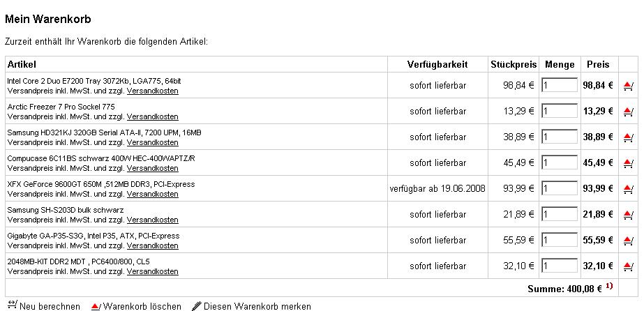Remove XFX GeForce 9600GT from cart
644x311 pixels.
point(628,189)
